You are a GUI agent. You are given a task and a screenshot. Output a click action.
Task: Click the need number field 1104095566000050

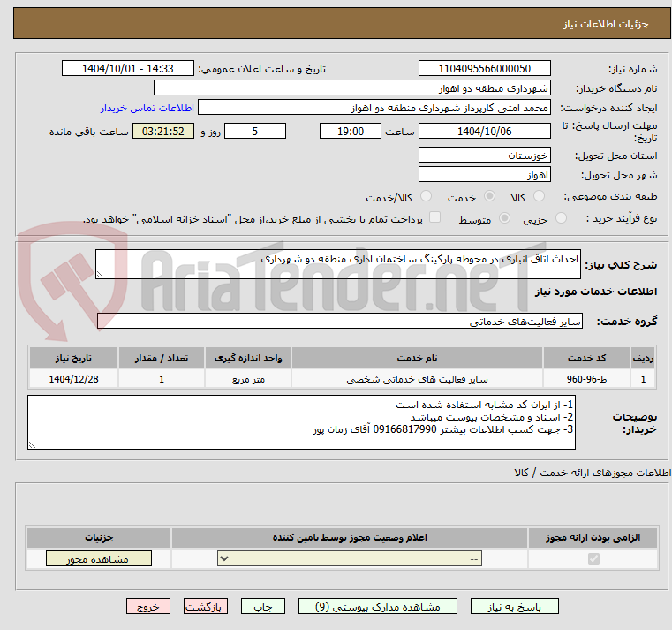[x=484, y=69]
